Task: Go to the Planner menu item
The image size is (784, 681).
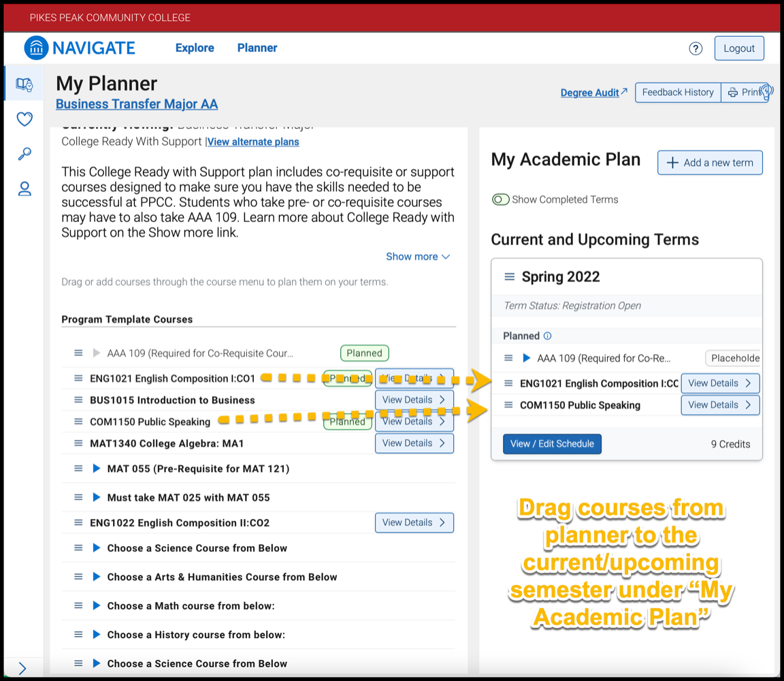Action: 257,48
